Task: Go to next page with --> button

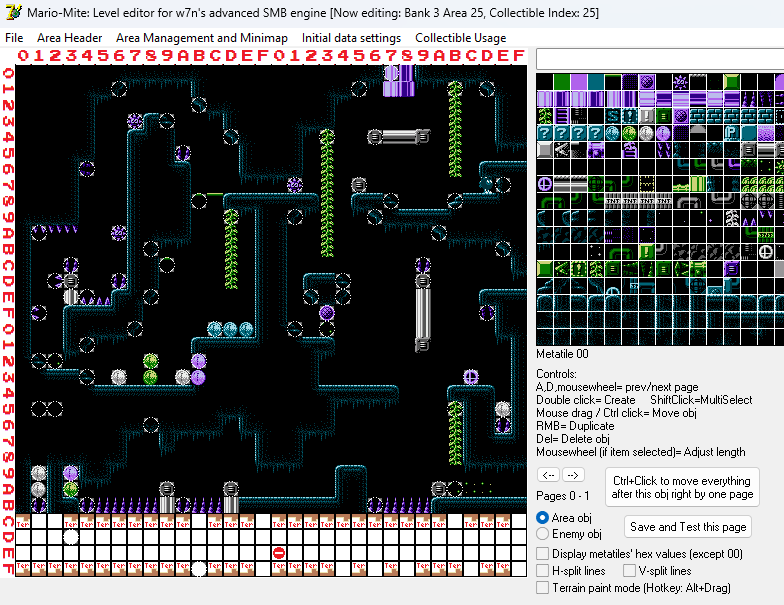Action: click(x=573, y=474)
